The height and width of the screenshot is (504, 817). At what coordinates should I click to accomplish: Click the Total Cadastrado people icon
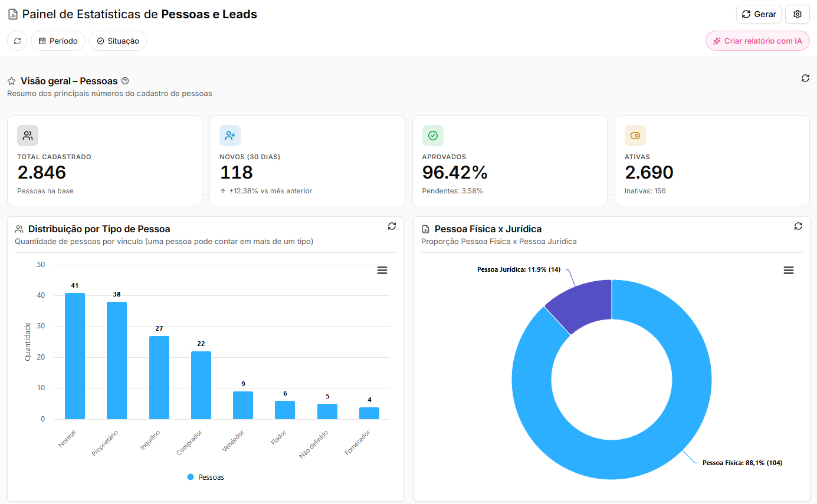click(x=28, y=136)
